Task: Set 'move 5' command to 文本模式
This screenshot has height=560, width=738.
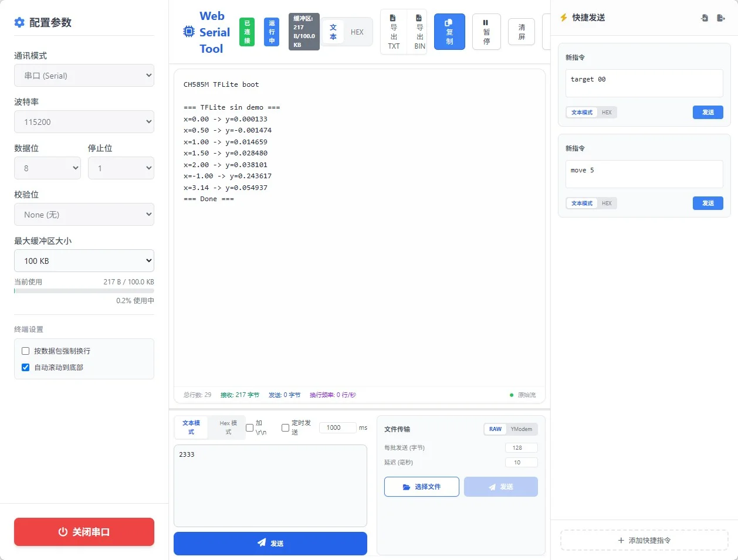Action: (582, 203)
